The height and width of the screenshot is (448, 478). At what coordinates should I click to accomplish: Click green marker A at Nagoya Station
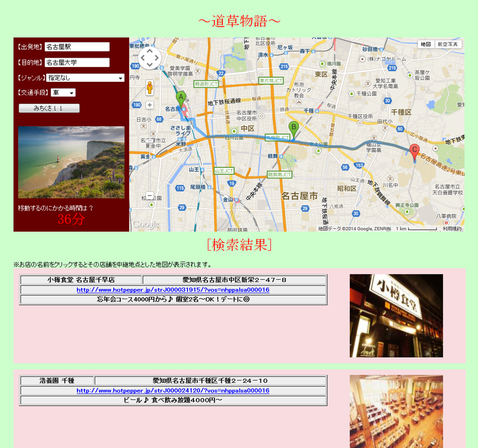[181, 98]
